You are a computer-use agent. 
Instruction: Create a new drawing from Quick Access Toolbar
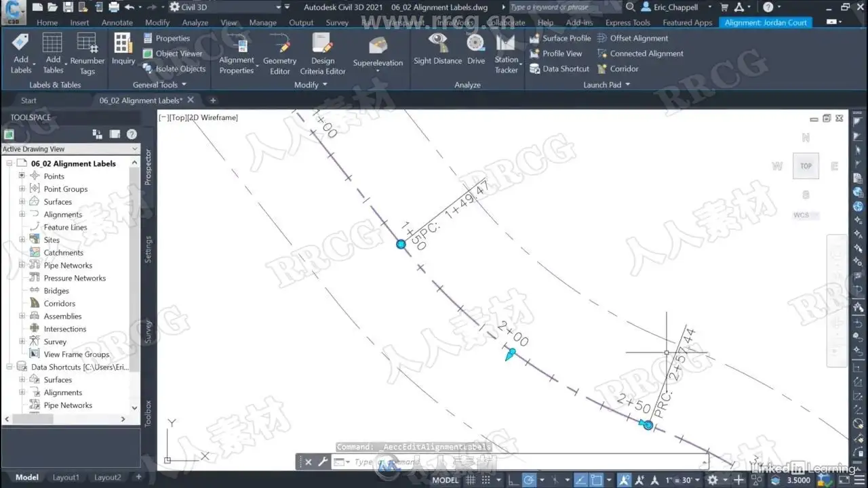tap(37, 7)
